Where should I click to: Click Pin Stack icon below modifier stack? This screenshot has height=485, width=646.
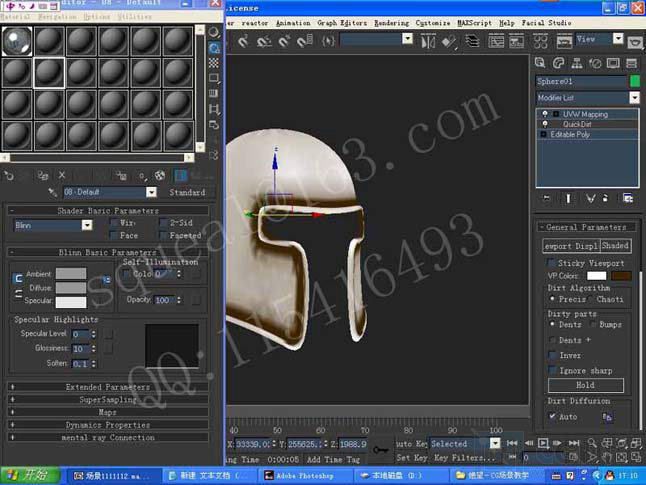click(546, 198)
